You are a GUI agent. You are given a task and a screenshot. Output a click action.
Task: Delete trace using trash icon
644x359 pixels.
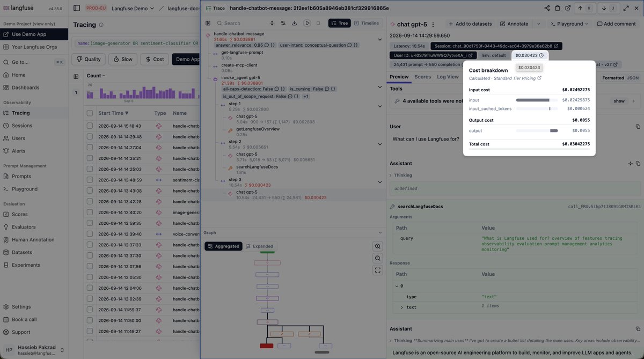tap(557, 8)
